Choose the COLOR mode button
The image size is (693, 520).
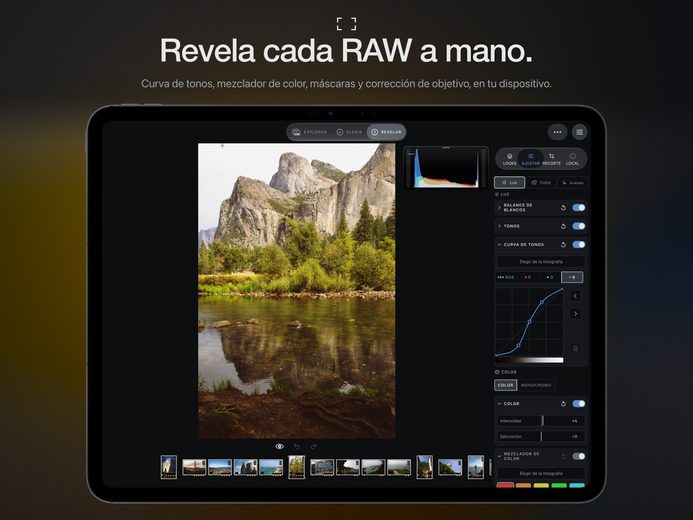click(x=506, y=385)
